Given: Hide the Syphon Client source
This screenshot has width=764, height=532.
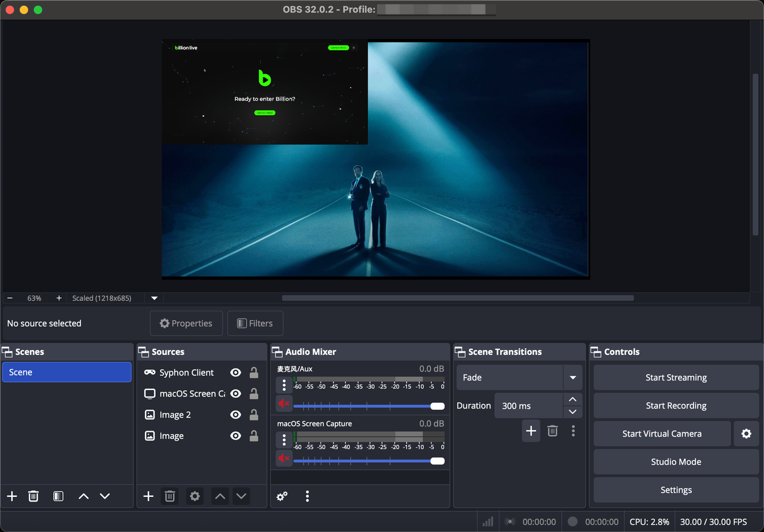Looking at the screenshot, I should [x=236, y=373].
